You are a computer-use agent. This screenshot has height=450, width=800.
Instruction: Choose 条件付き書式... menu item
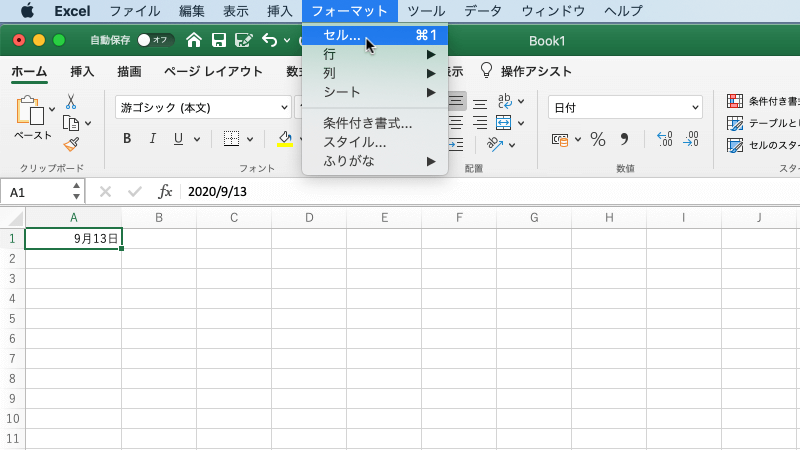click(375, 123)
